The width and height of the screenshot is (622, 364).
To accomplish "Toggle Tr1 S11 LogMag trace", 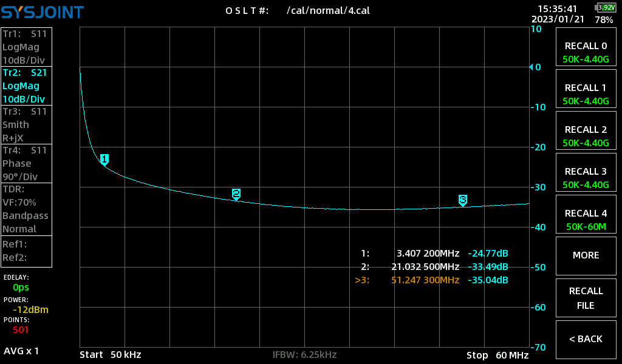I will pyautogui.click(x=26, y=47).
